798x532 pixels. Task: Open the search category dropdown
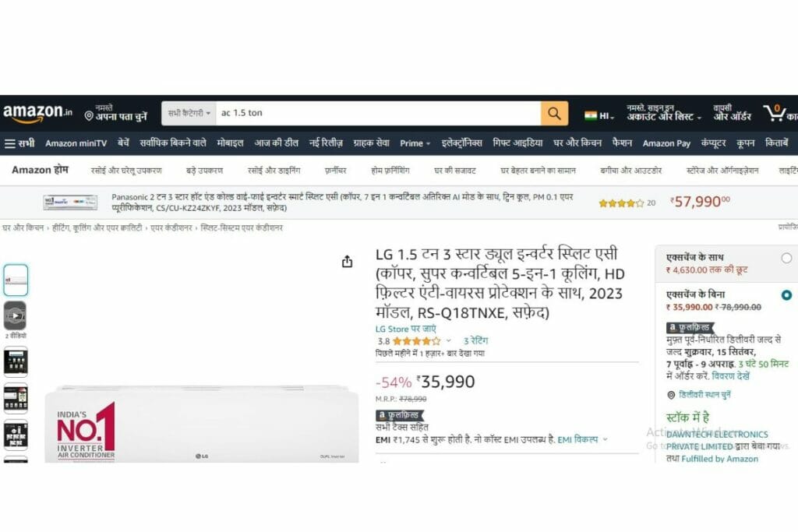click(x=189, y=114)
